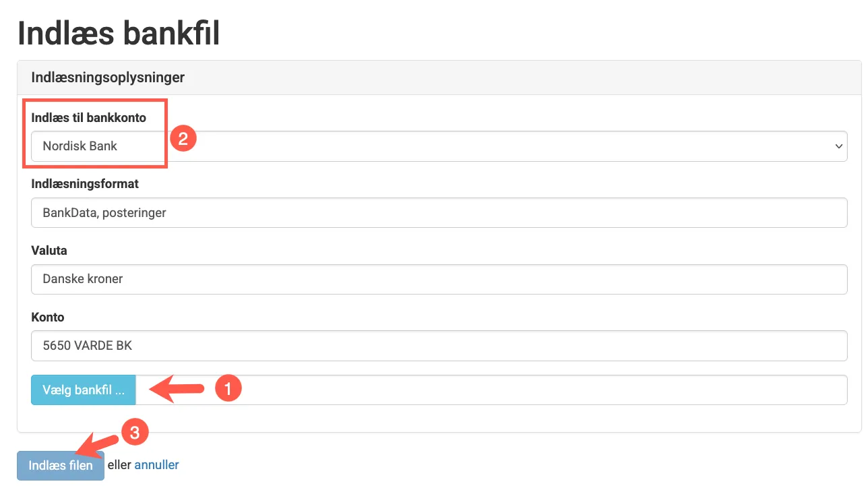
Task: Open the Nordisk Bank account dropdown
Action: pos(438,146)
